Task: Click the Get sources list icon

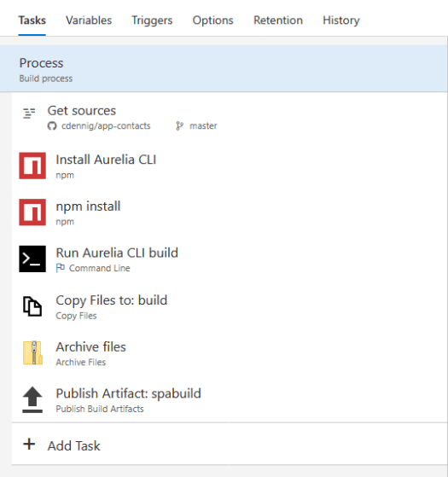Action: (x=29, y=113)
